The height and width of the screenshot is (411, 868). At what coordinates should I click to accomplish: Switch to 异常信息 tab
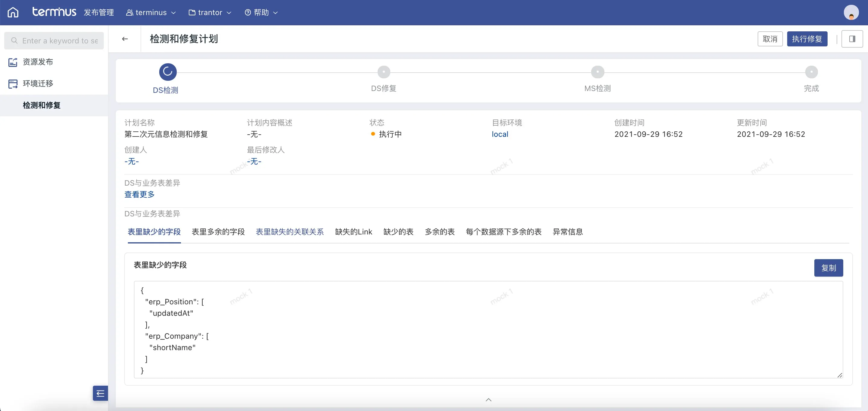(567, 232)
